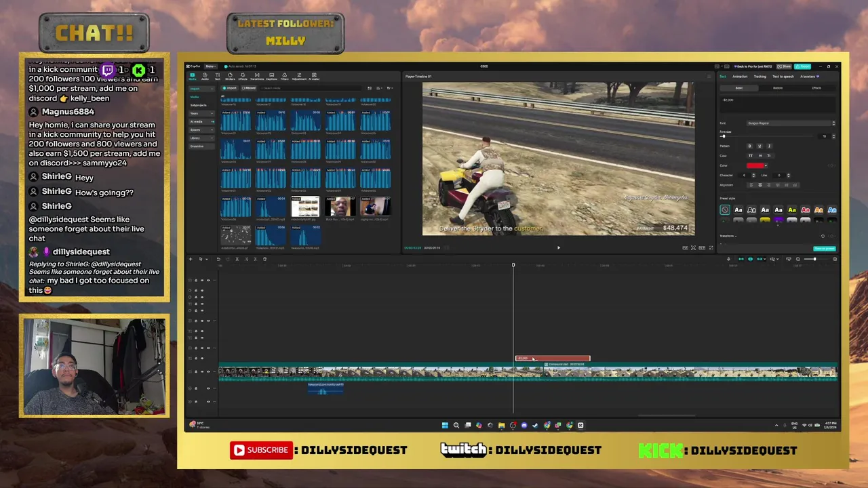This screenshot has width=868, height=488.
Task: Expand the Transform section
Action: 728,236
